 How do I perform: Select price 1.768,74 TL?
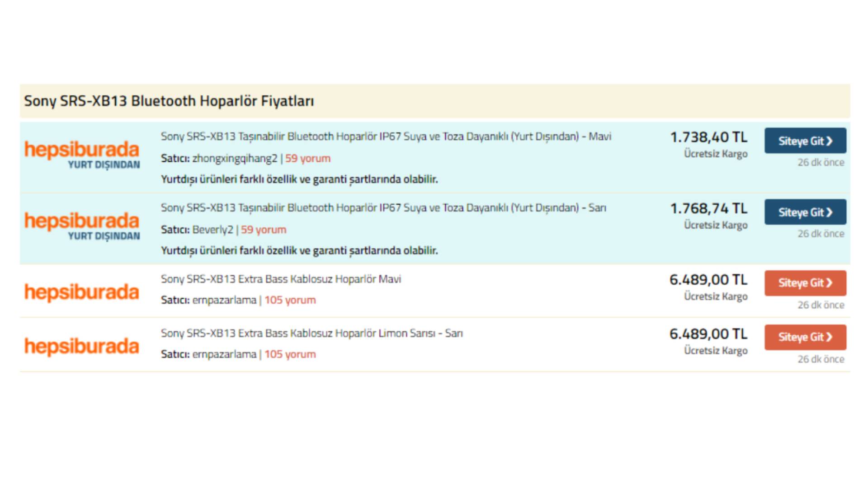click(708, 208)
